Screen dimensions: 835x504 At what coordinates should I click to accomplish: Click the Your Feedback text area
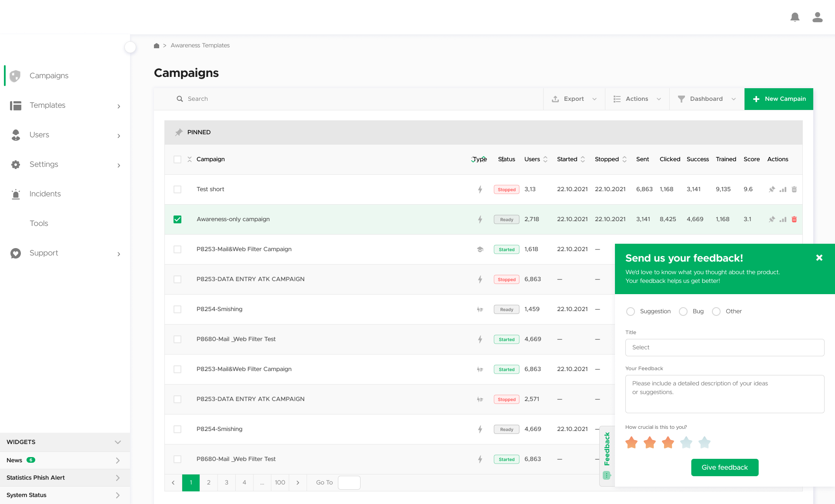[x=725, y=394]
